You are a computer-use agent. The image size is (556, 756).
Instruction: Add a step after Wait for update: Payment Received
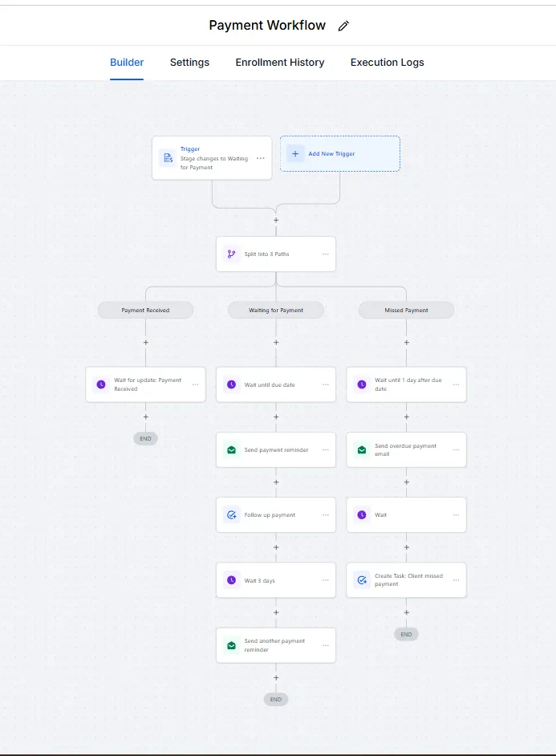pyautogui.click(x=145, y=417)
